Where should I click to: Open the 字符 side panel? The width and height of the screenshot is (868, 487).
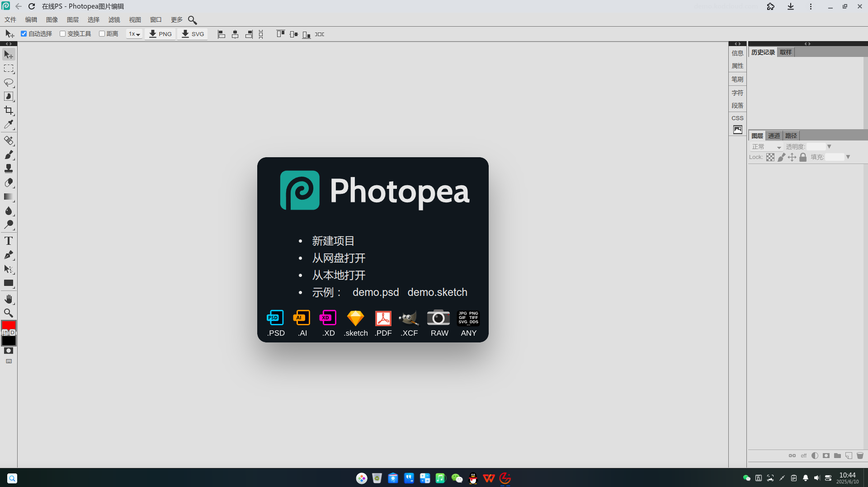(737, 93)
